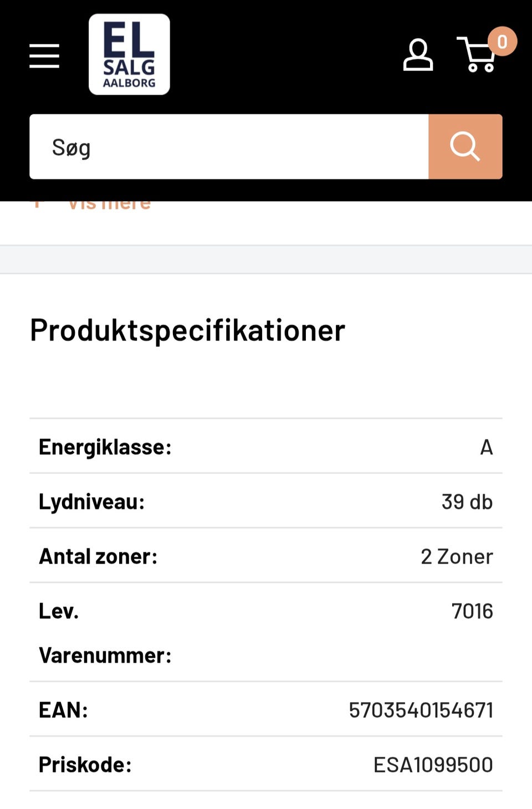Click the Produktspecifikationer heading
Image resolution: width=532 pixels, height=809 pixels.
(187, 330)
